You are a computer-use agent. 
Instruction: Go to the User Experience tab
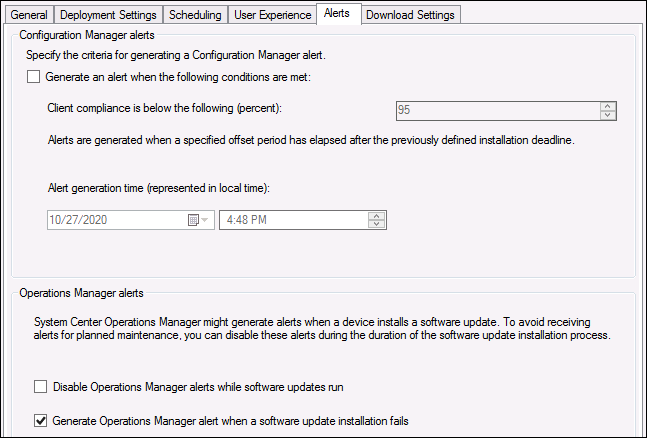click(x=273, y=15)
